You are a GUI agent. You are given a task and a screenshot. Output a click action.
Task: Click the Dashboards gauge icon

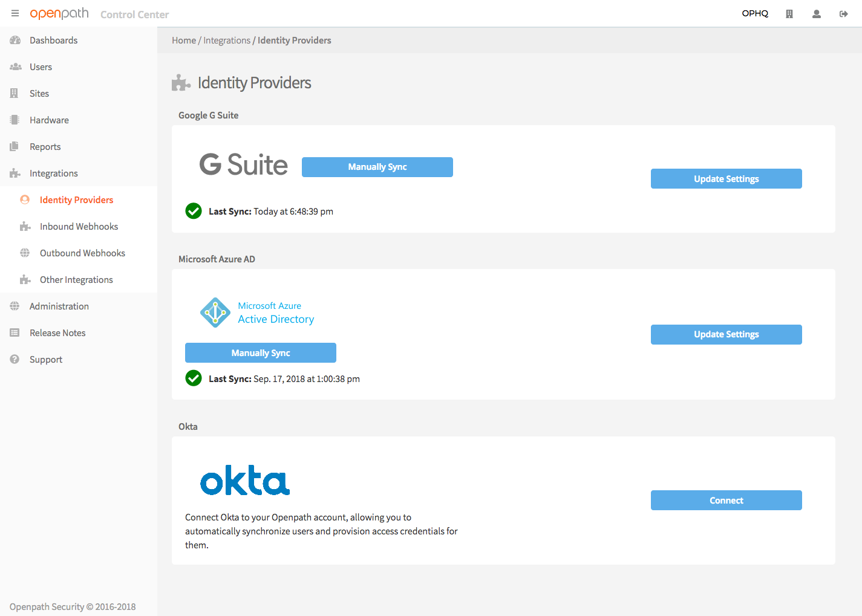coord(15,41)
